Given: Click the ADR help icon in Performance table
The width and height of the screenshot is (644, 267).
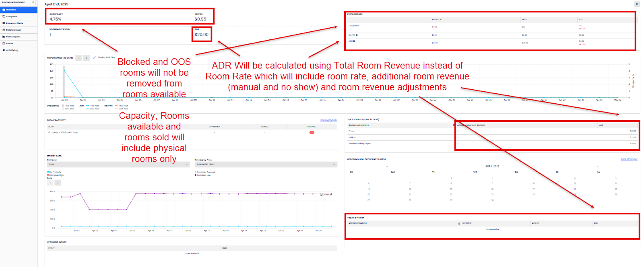Looking at the screenshot, I should 354,41.
